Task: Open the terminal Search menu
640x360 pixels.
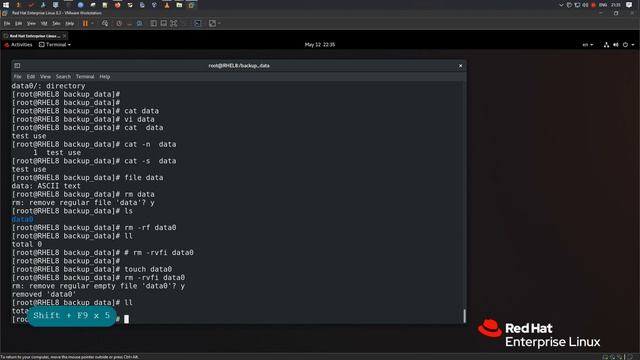Action: click(63, 77)
